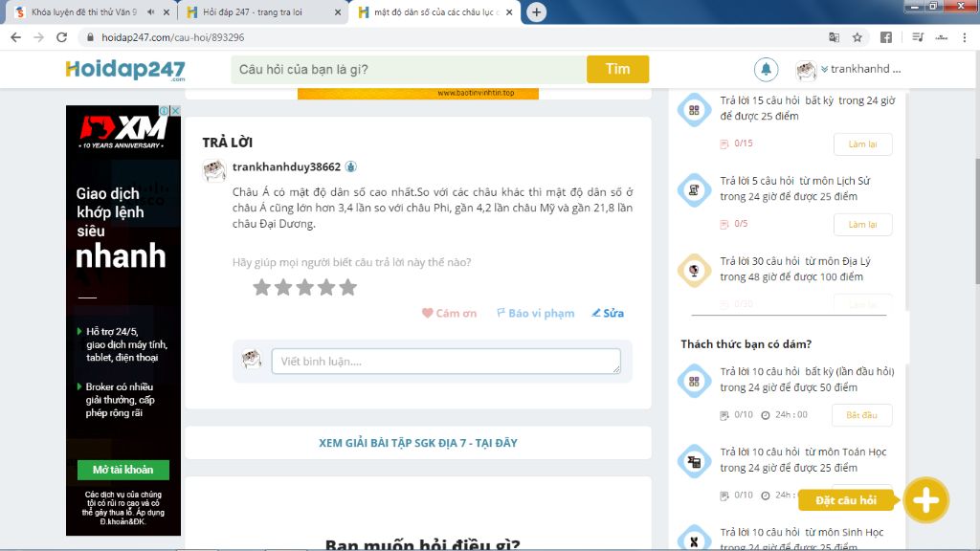Click the TRẢ LỜI heading
980x551 pixels.
tap(227, 143)
